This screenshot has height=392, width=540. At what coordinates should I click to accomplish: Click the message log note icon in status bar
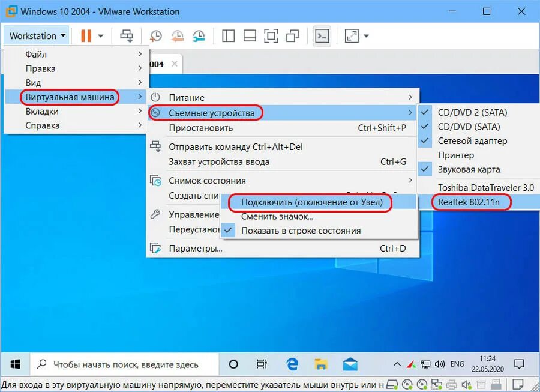point(517,384)
